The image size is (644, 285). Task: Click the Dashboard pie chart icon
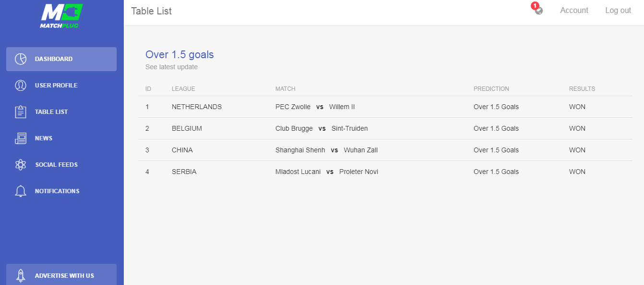[x=21, y=59]
